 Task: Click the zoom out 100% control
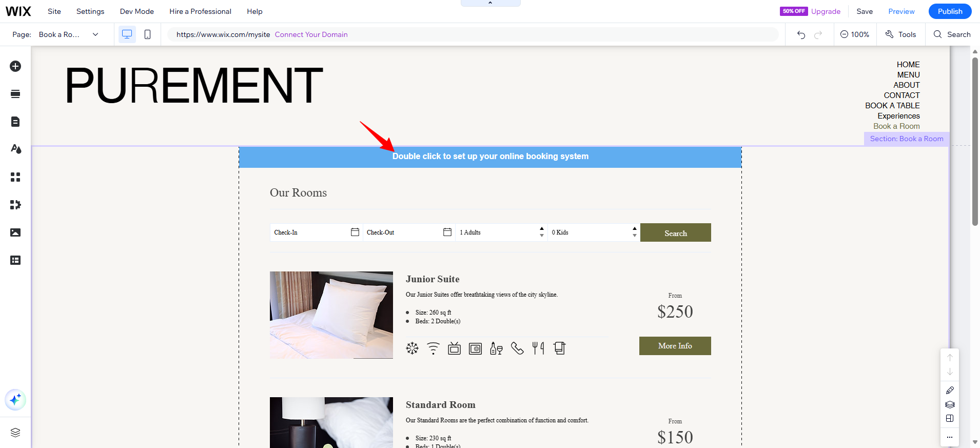(855, 34)
